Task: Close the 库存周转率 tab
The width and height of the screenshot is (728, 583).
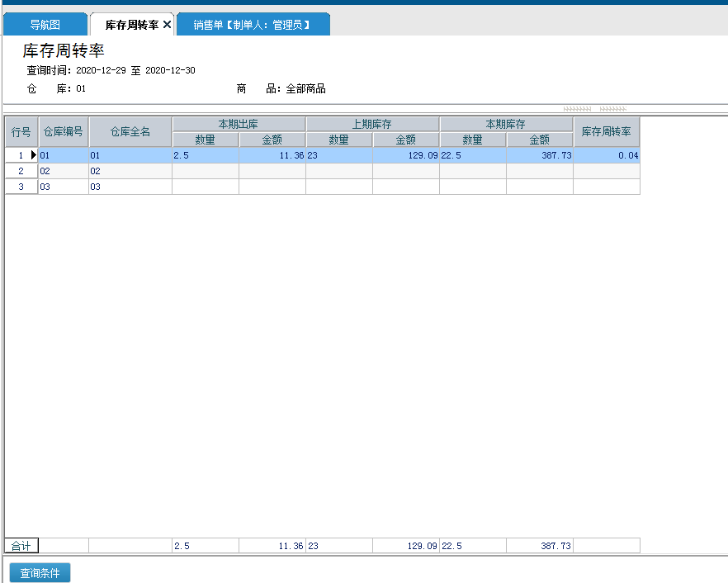Action: (167, 25)
